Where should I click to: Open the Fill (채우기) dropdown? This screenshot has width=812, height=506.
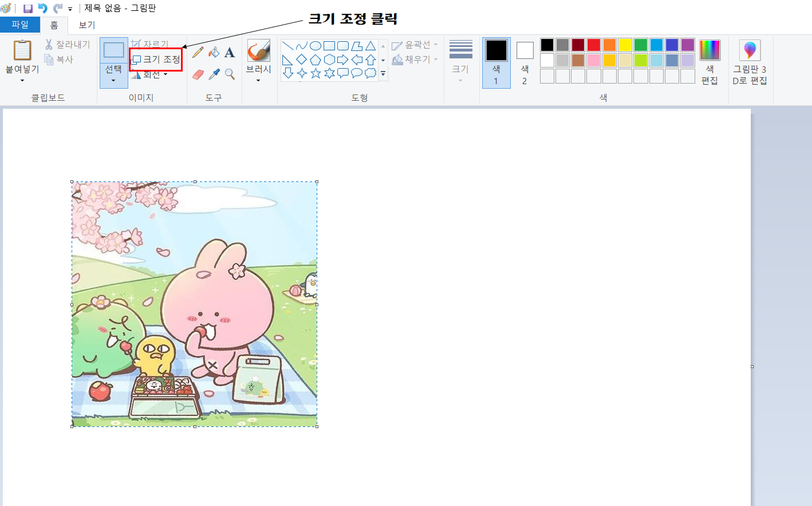pyautogui.click(x=416, y=59)
